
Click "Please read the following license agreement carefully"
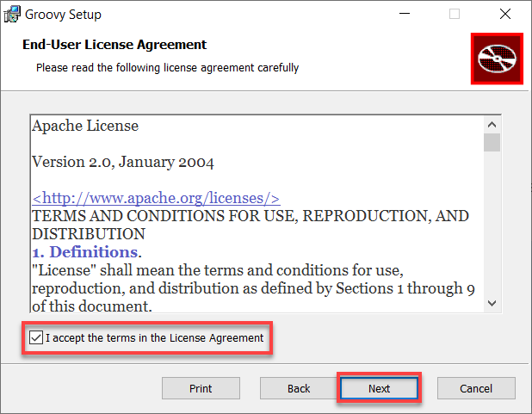click(x=168, y=67)
